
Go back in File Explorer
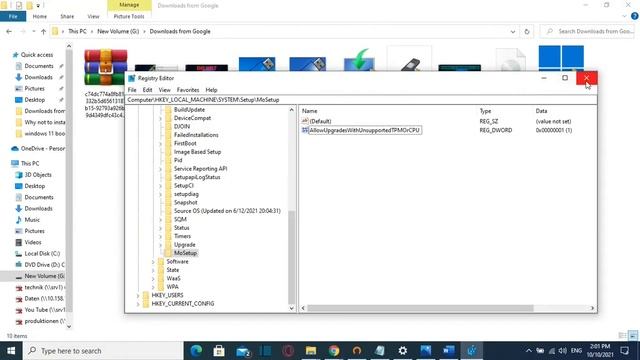[x=9, y=31]
